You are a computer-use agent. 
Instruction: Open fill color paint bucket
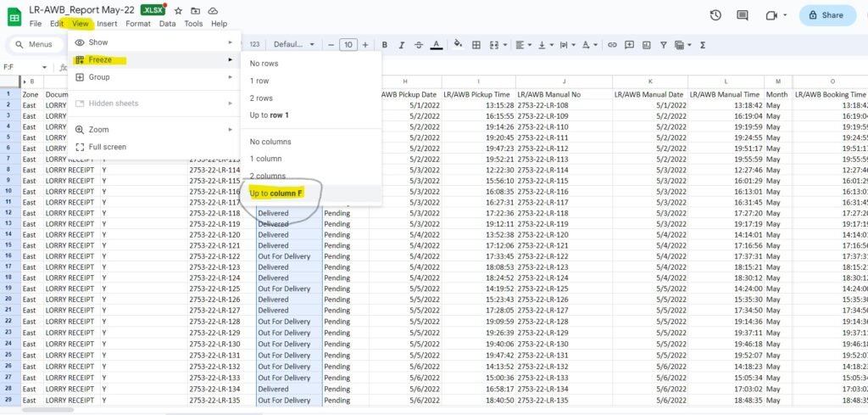pos(458,44)
